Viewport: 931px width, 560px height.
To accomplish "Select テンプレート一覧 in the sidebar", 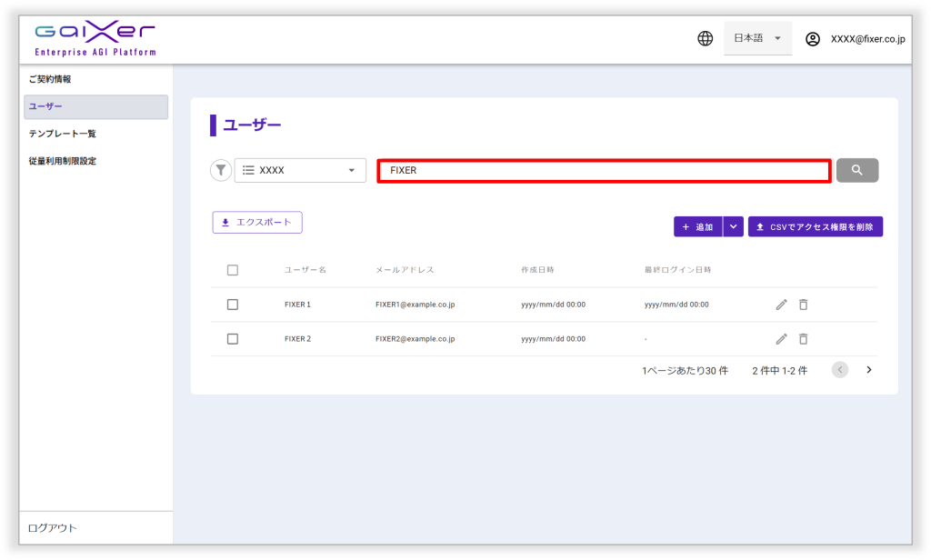I will (62, 134).
